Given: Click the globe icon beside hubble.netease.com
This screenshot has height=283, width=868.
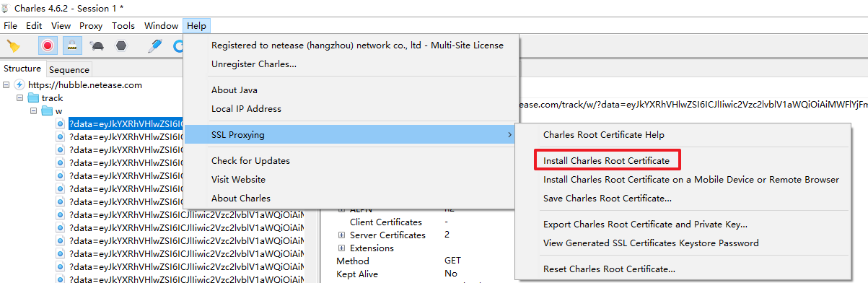Looking at the screenshot, I should tap(19, 84).
